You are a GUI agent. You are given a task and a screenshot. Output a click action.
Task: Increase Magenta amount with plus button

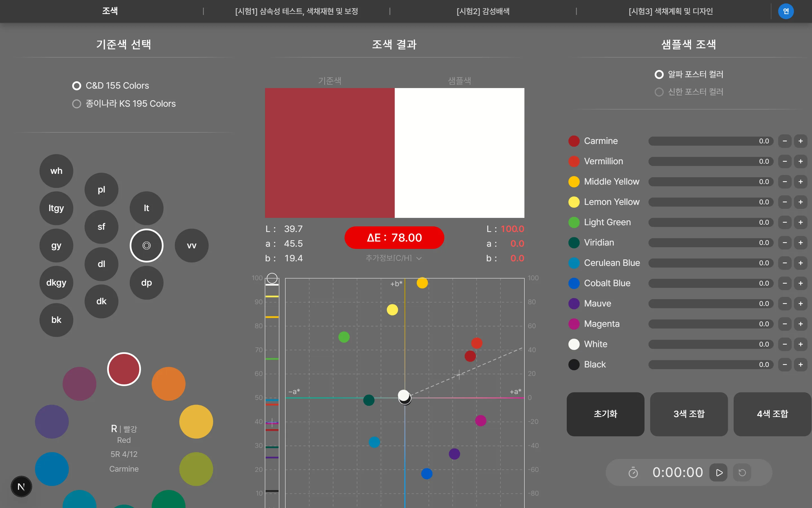(801, 324)
